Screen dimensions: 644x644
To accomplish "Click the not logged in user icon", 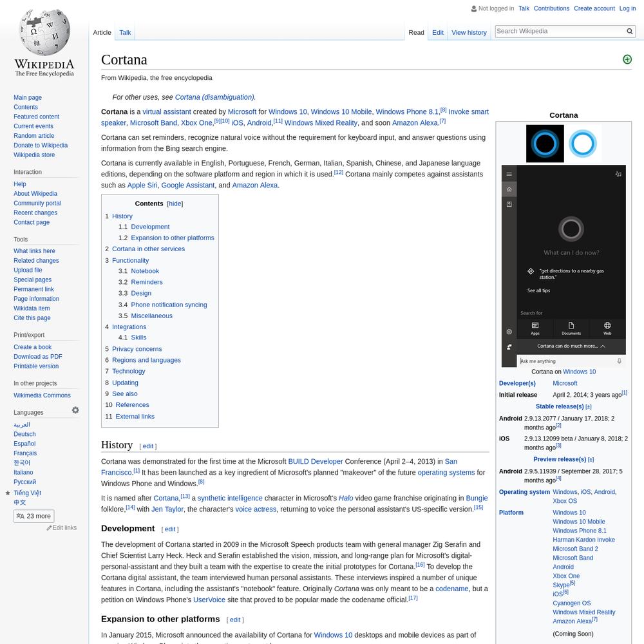I will [x=474, y=8].
